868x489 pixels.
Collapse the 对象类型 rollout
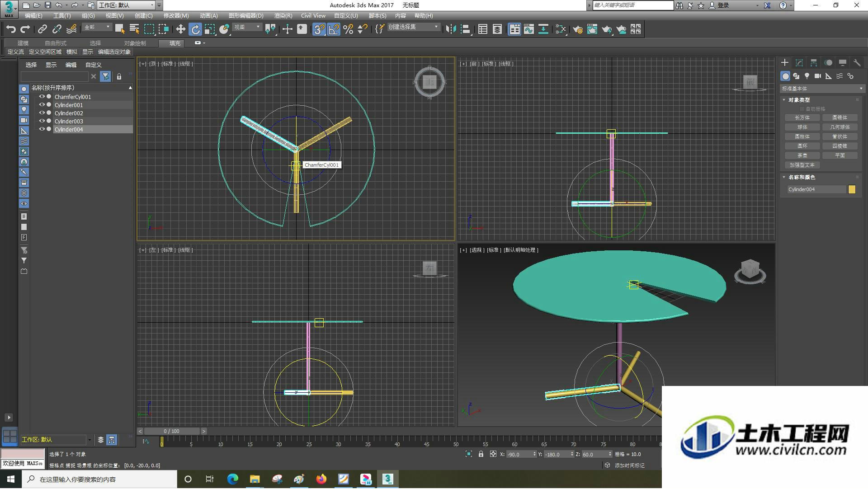(x=799, y=100)
